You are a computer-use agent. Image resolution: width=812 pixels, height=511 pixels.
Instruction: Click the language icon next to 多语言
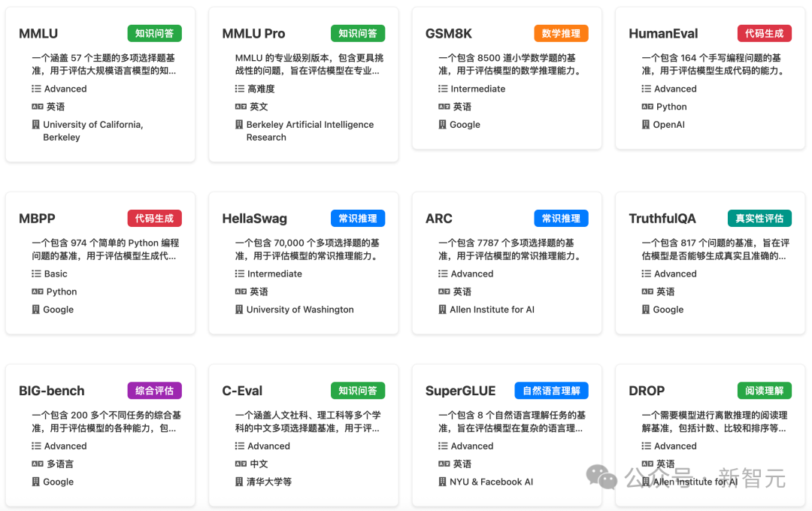tap(38, 464)
